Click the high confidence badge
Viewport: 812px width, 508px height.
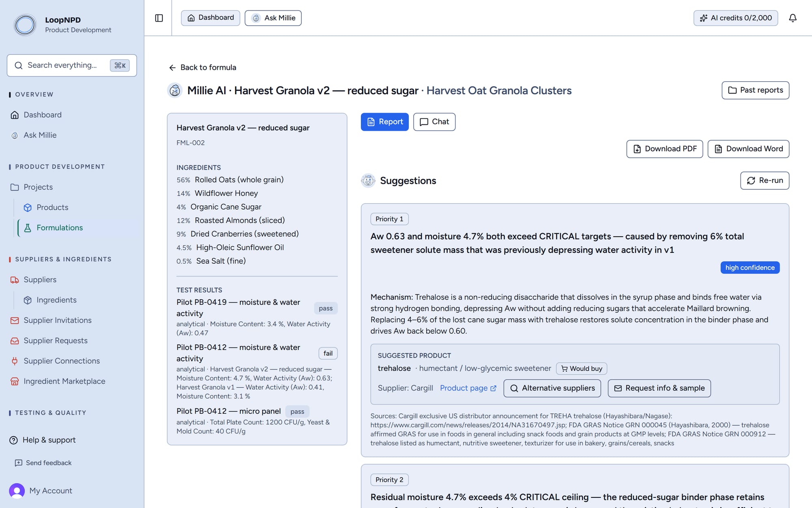coord(750,267)
